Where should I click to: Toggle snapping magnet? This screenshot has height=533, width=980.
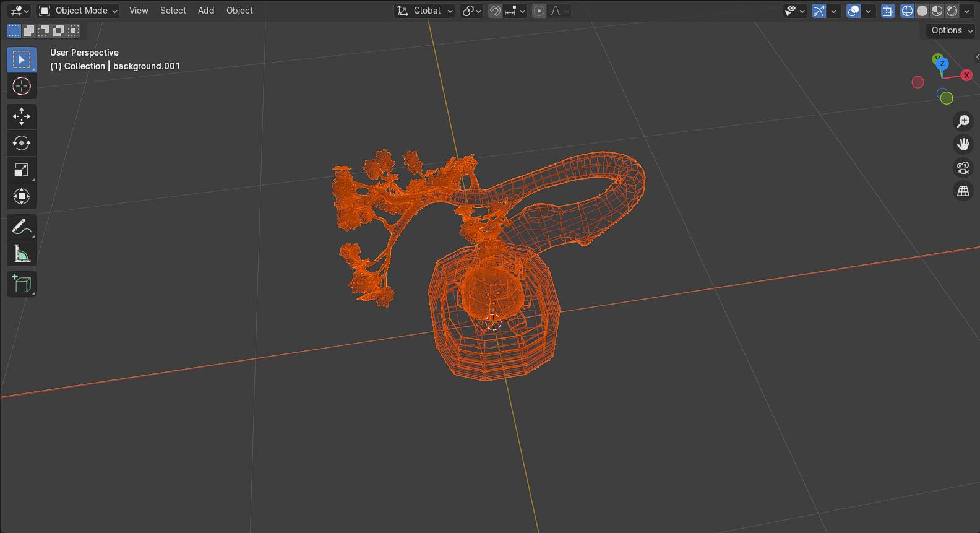coord(495,11)
